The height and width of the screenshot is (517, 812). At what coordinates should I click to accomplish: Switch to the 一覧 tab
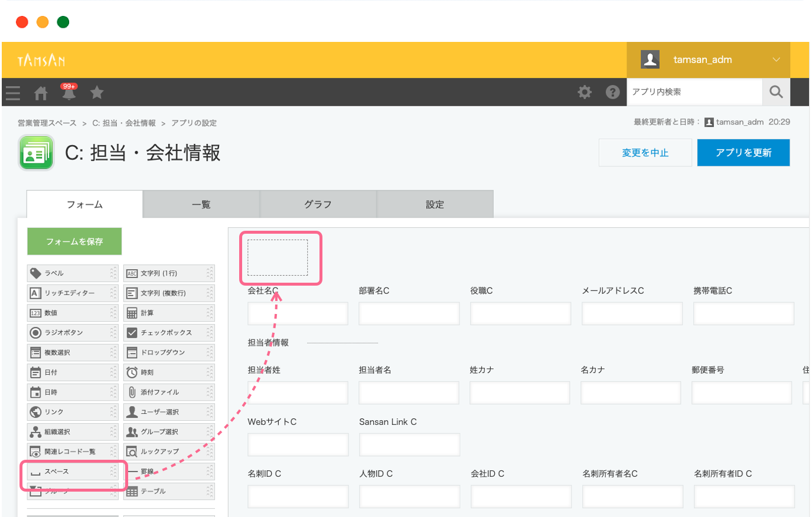tap(201, 204)
